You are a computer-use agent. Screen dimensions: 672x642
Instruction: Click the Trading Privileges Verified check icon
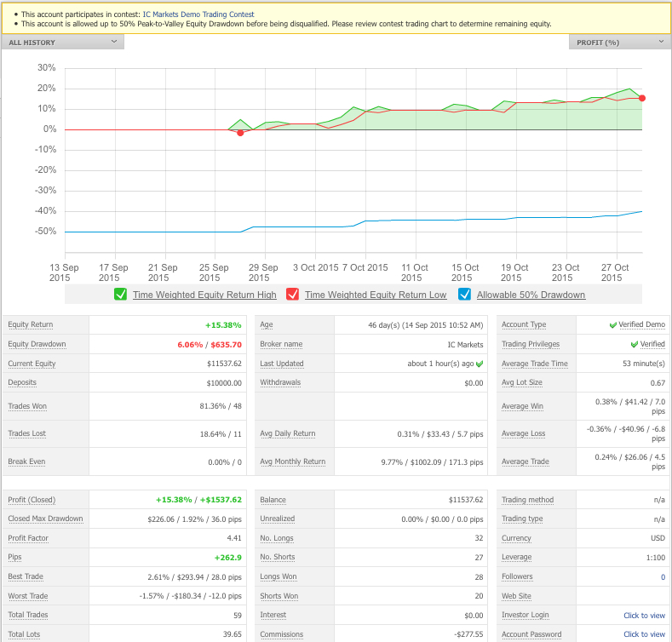point(635,344)
